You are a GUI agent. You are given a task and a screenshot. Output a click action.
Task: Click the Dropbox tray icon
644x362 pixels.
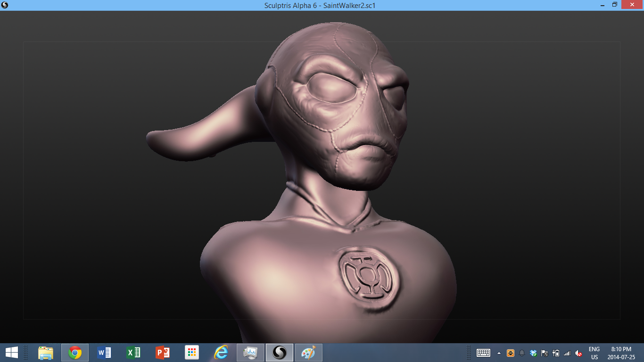(533, 353)
